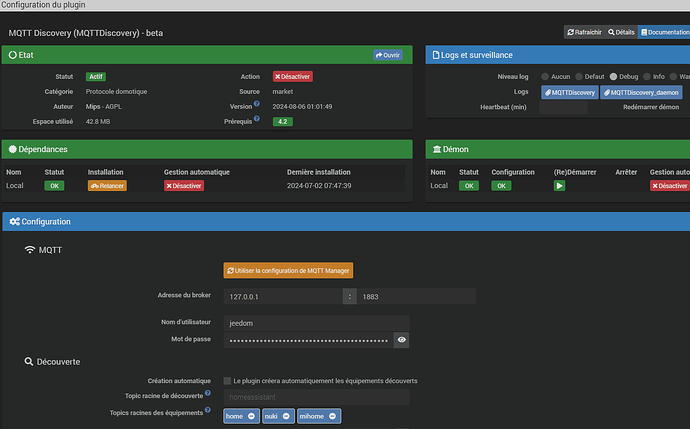Screen dimensions: 690x429
Task: Remove the 'mihome' topic tag
Action: 332,416
